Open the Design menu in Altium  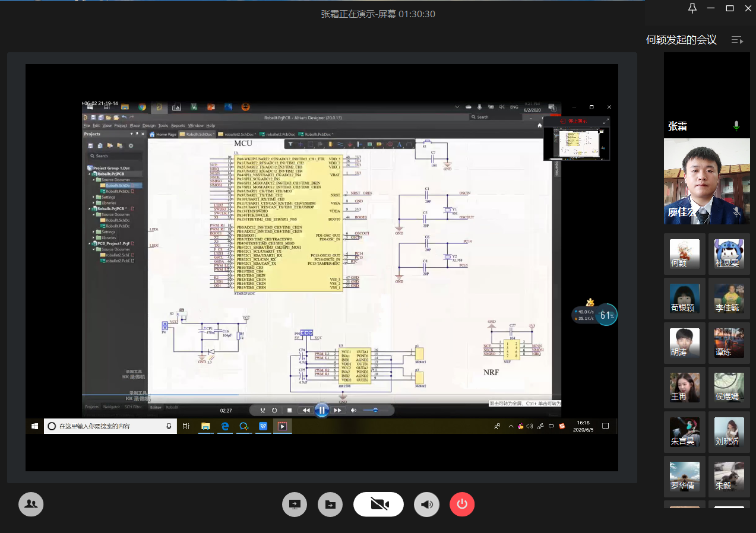[x=148, y=126]
